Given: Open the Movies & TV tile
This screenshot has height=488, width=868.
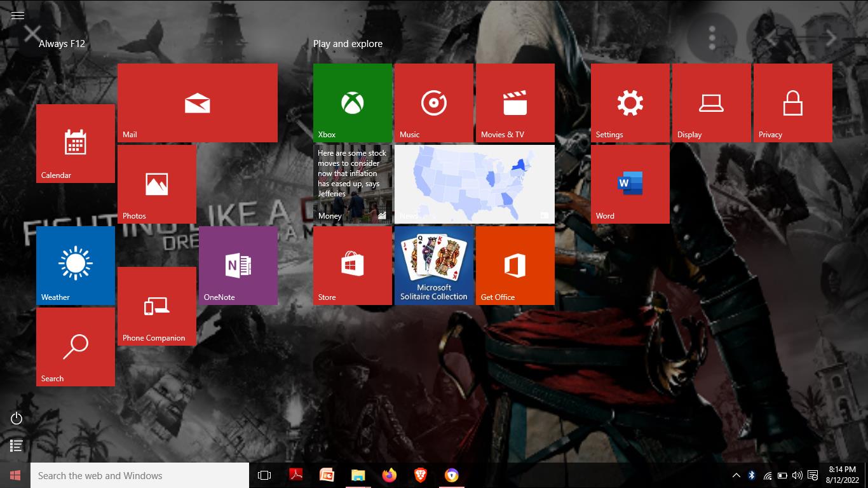Looking at the screenshot, I should click(x=515, y=103).
